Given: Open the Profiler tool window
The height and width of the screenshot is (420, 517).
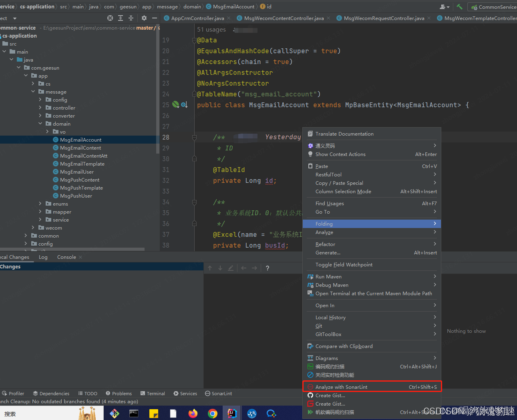Looking at the screenshot, I should (x=13, y=394).
